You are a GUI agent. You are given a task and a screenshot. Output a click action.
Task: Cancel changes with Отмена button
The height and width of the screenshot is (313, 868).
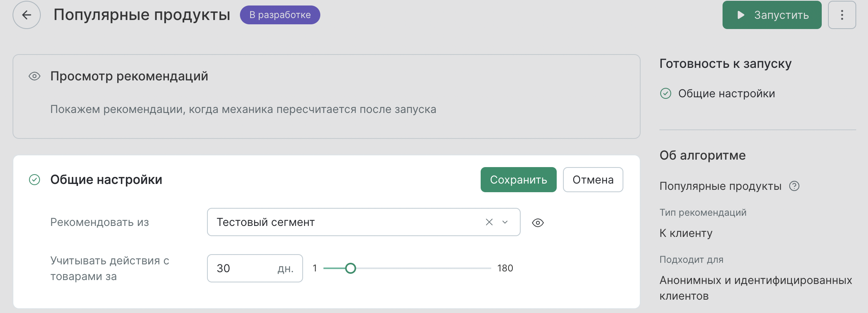point(593,180)
